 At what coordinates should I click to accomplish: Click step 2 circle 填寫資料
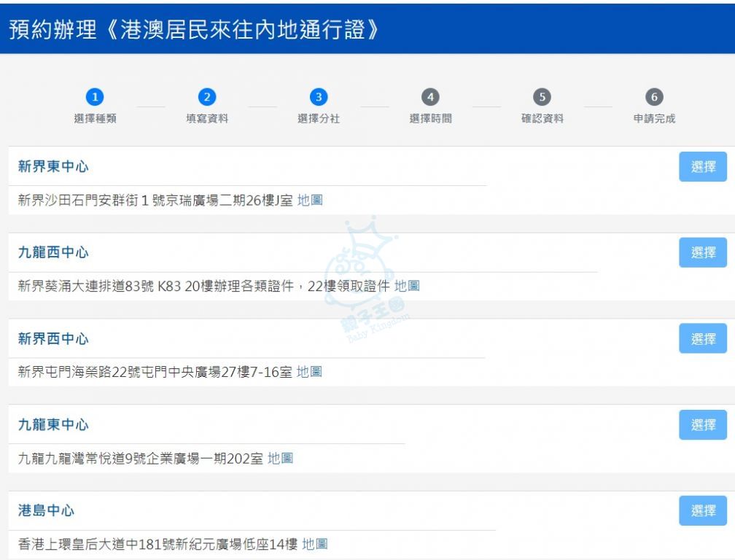[207, 97]
